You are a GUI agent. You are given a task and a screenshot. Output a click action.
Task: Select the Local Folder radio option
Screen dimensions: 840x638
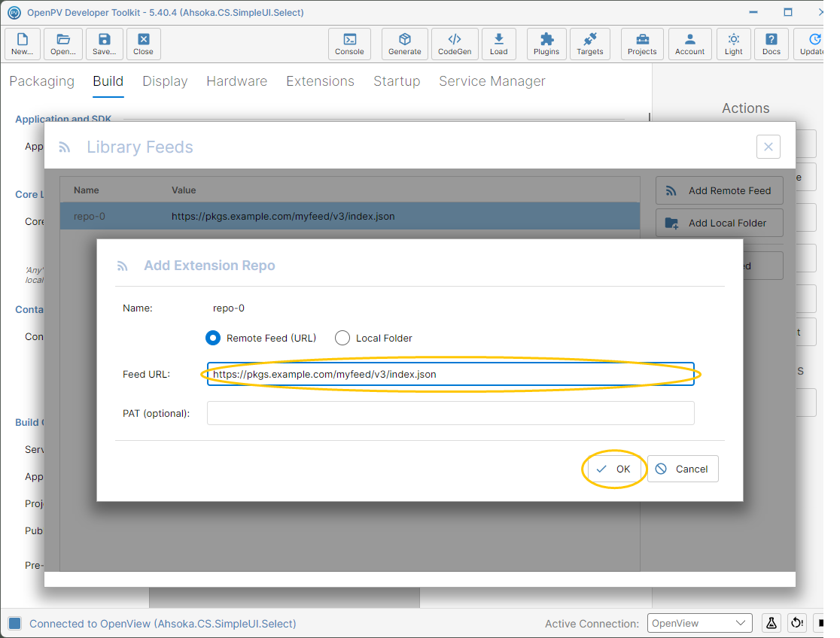point(342,338)
